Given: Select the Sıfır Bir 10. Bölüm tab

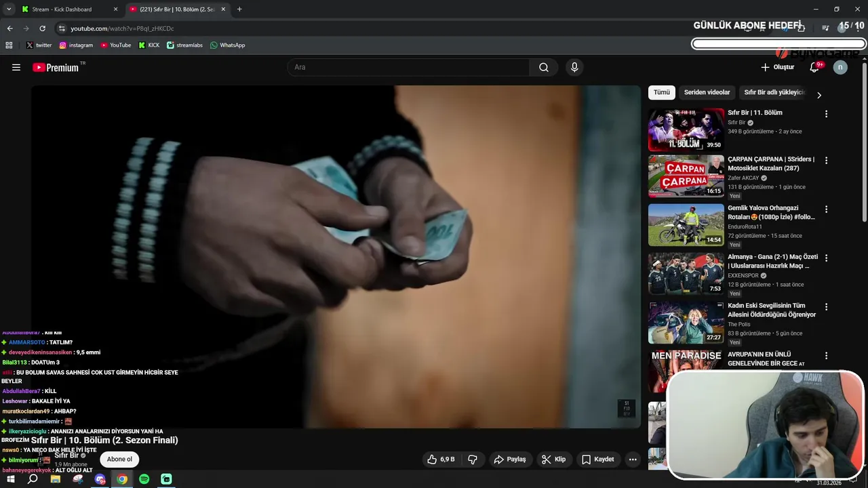Looking at the screenshot, I should pos(178,9).
